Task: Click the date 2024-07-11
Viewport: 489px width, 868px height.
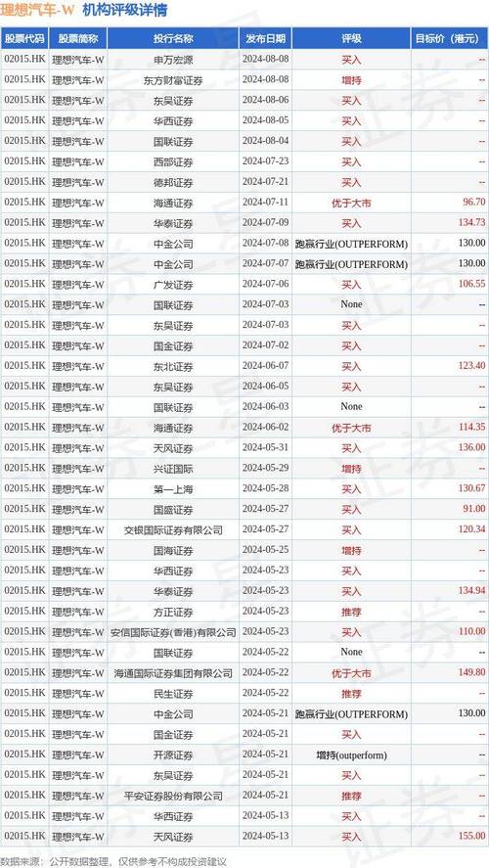Action: coord(265,202)
